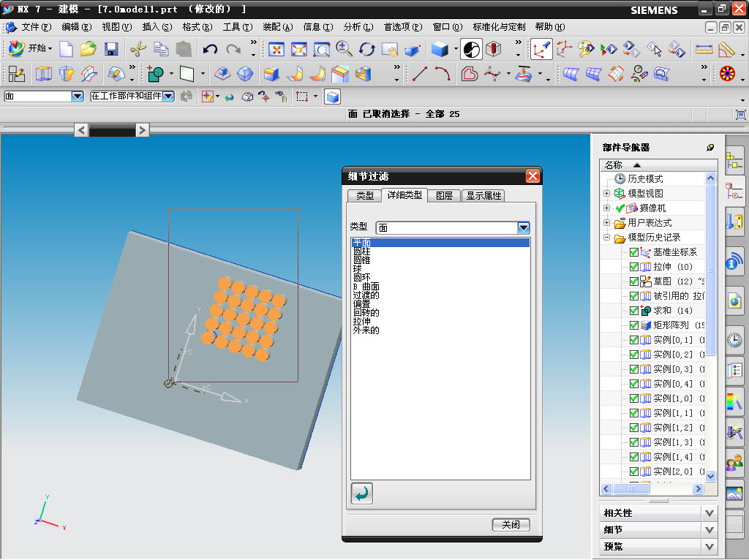Open the measure distance ruler icon
The width and height of the screenshot is (749, 560).
point(704,49)
